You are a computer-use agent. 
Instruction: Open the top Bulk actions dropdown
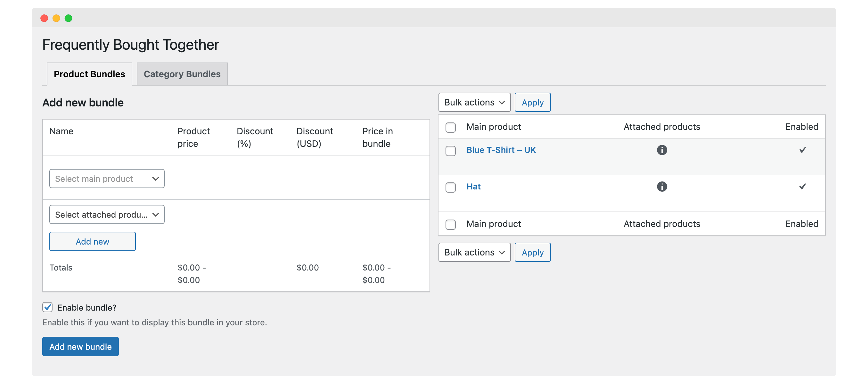point(474,102)
